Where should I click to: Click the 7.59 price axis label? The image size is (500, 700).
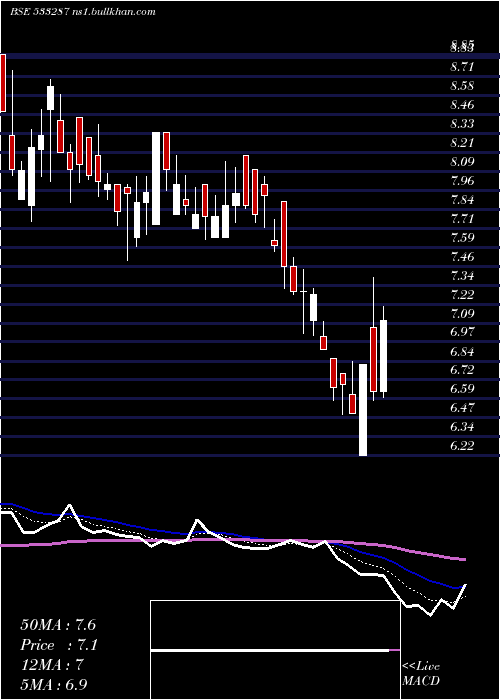point(462,238)
